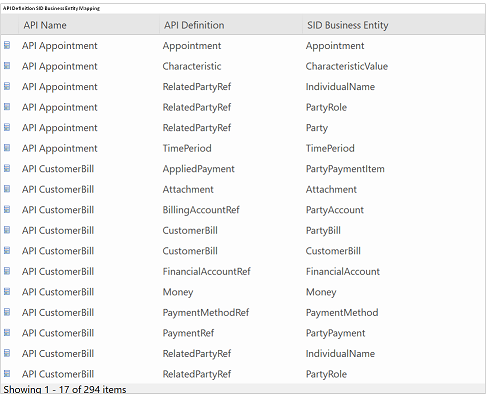Click the 'FinancialAccountRef' cell
Screen dimensions: 489x404
pyautogui.click(x=206, y=272)
